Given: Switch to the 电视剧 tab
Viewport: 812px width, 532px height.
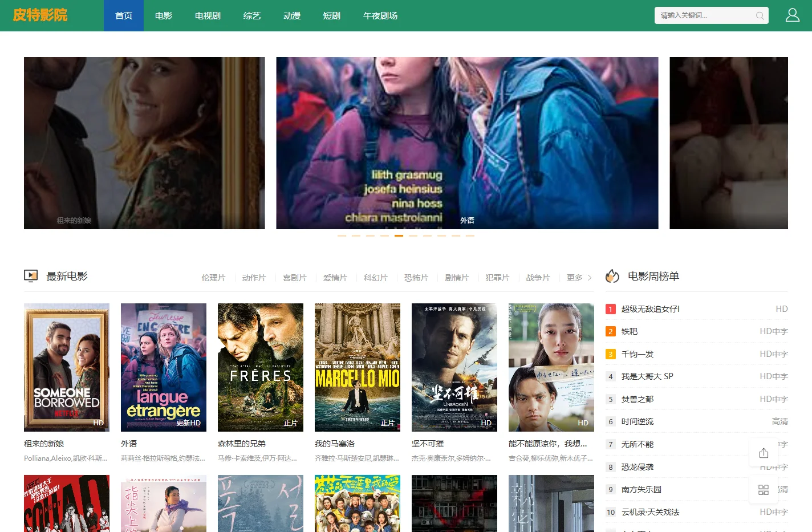Looking at the screenshot, I should tap(208, 15).
